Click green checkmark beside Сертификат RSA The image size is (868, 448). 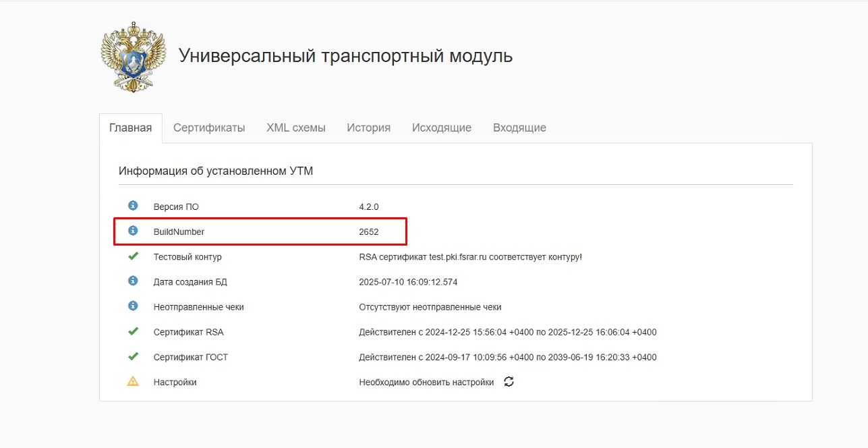tap(133, 331)
